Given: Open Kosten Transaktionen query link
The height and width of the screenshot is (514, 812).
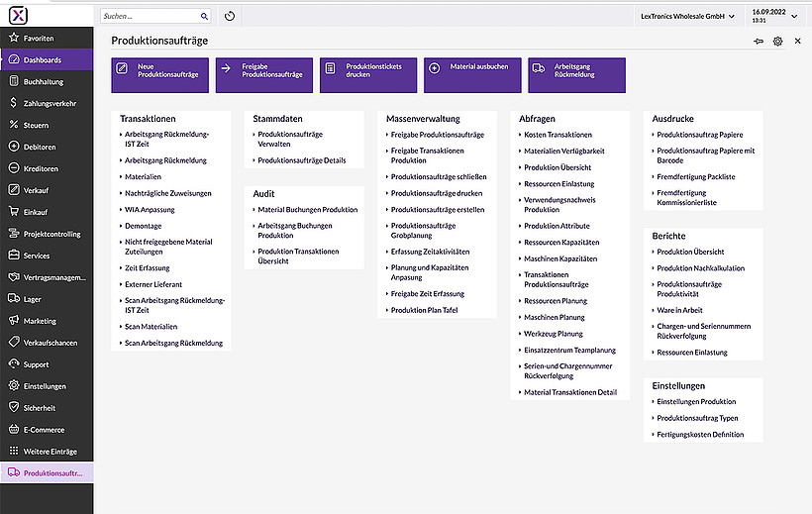Looking at the screenshot, I should (558, 135).
